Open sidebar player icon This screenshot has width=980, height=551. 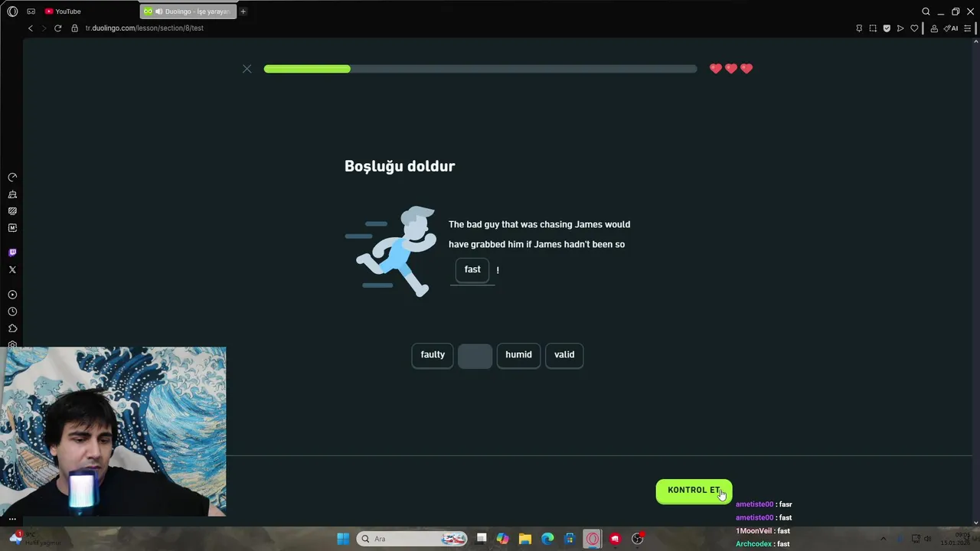pyautogui.click(x=12, y=295)
